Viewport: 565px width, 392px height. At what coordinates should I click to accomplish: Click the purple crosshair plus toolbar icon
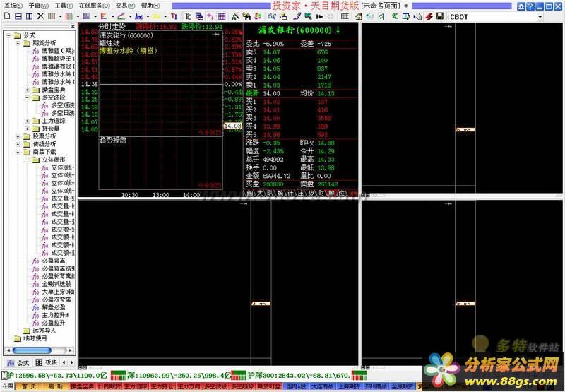[210, 16]
